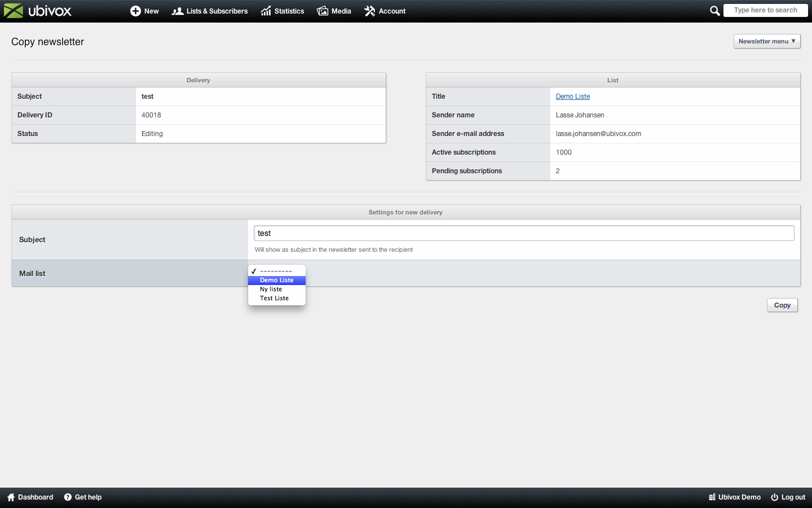Open Ubivox Demo account link
Screen dimensions: 812x508
click(735, 497)
